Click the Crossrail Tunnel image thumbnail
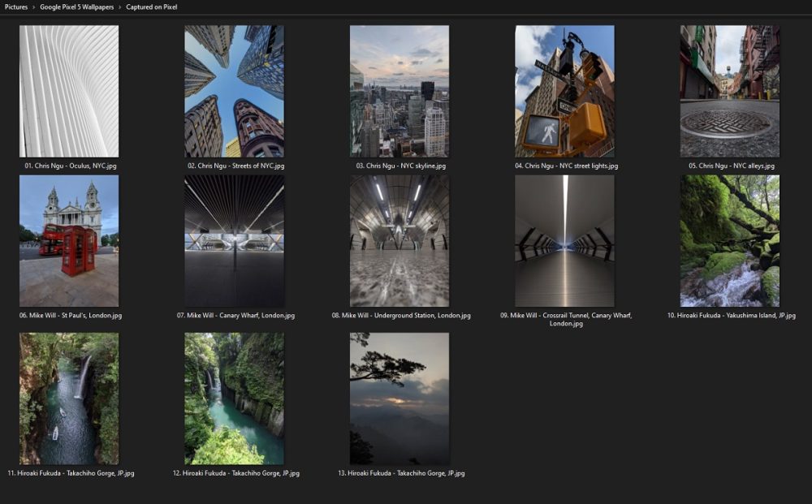 [564, 240]
